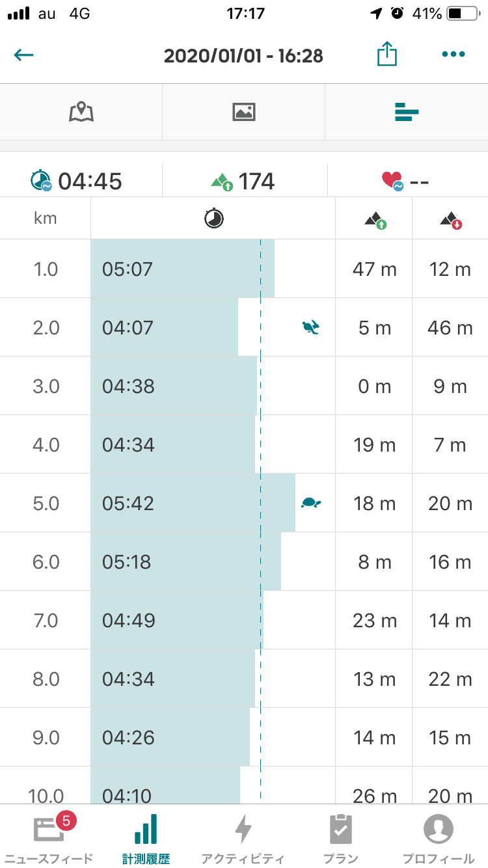Select the lap splits bar tab
This screenshot has width=488, height=868.
(406, 112)
